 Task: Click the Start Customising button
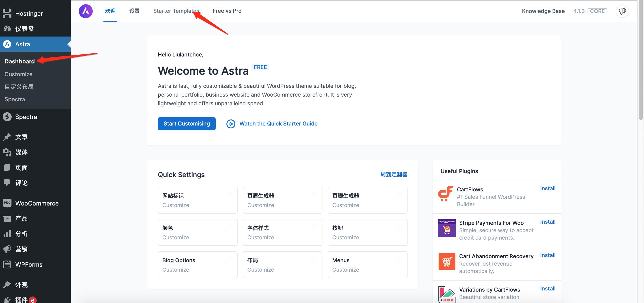(187, 124)
